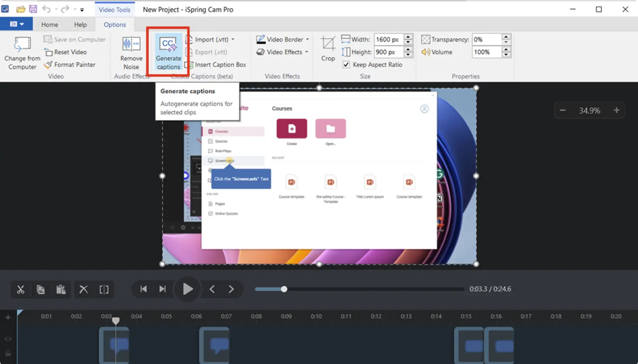Image resolution: width=638 pixels, height=364 pixels.
Task: Open the Help tab
Action: [x=80, y=25]
